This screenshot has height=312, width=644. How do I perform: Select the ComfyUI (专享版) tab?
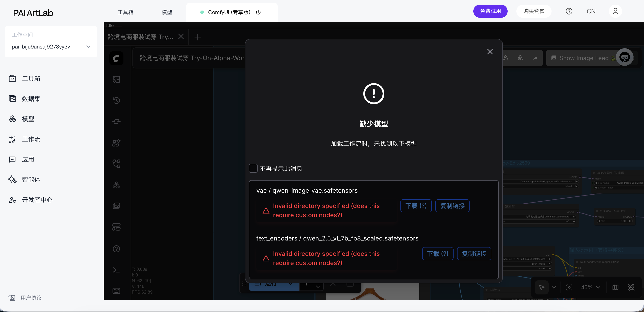[229, 12]
